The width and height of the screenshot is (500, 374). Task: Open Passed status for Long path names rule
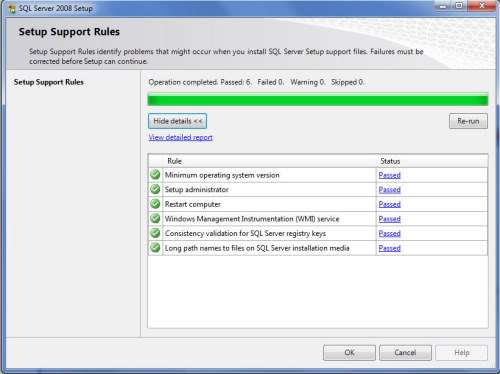[389, 248]
